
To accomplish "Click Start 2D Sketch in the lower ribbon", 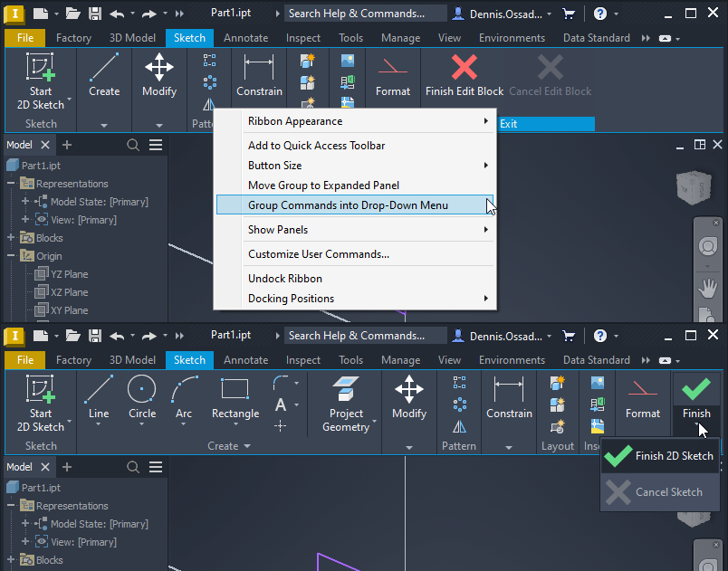I will [x=41, y=404].
